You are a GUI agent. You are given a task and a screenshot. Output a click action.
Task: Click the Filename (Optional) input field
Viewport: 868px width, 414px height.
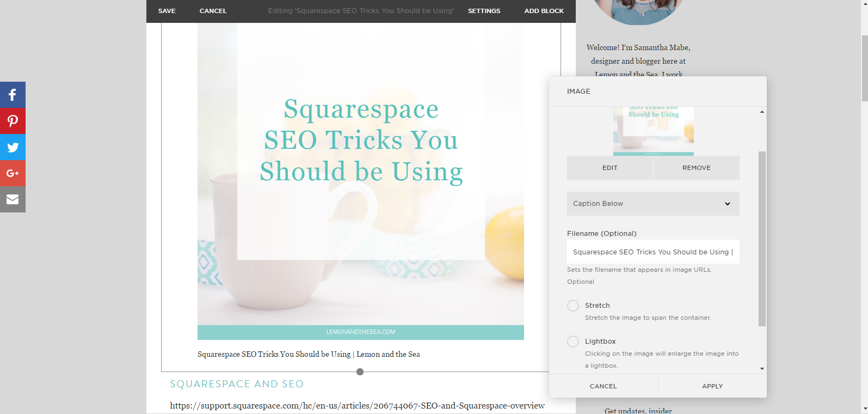pos(653,252)
